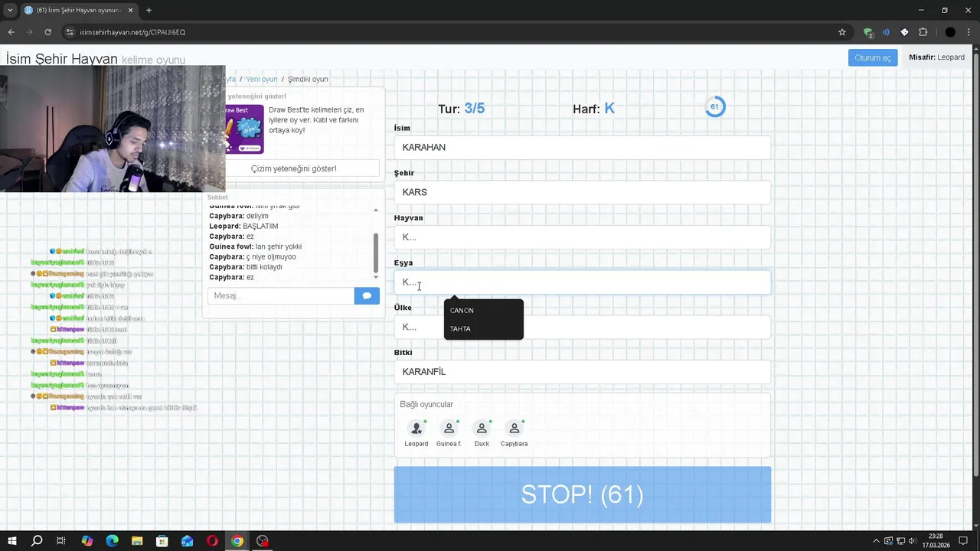Open Task View in taskbar
Viewport: 980px width, 551px height.
pos(61,541)
